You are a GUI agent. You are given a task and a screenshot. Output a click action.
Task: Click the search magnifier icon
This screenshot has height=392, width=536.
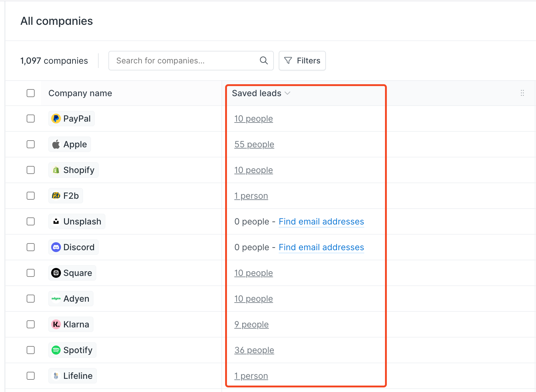coord(264,61)
